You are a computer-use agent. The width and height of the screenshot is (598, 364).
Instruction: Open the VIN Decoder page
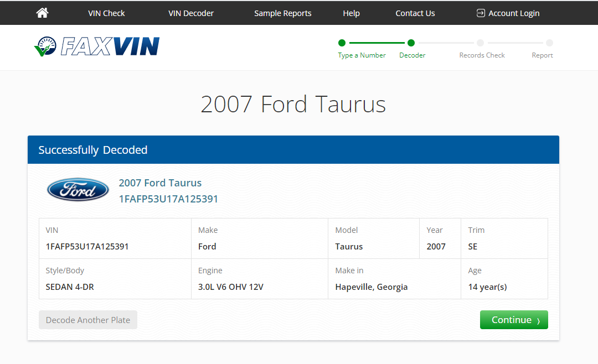pos(191,13)
